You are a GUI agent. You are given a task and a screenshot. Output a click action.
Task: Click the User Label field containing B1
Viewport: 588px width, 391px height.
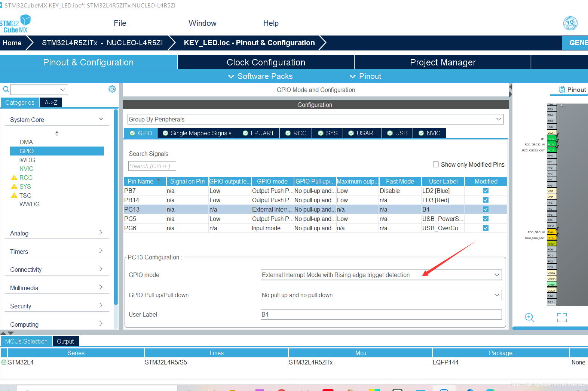point(381,314)
